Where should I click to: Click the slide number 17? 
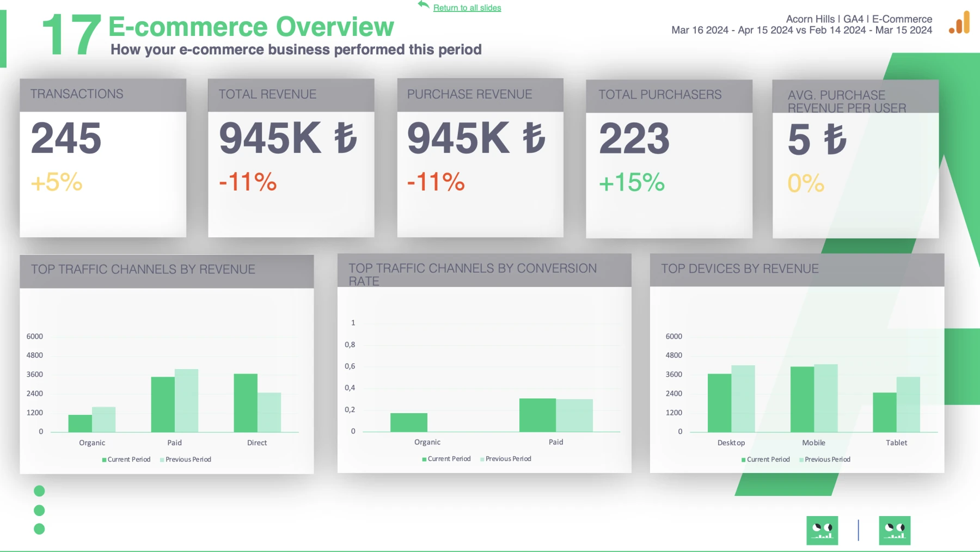click(x=71, y=35)
